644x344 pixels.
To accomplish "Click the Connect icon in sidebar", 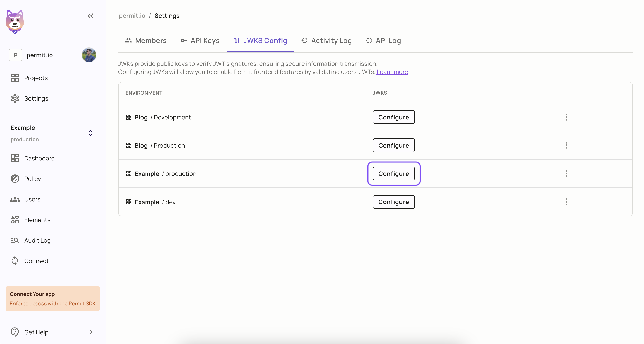I will (15, 260).
